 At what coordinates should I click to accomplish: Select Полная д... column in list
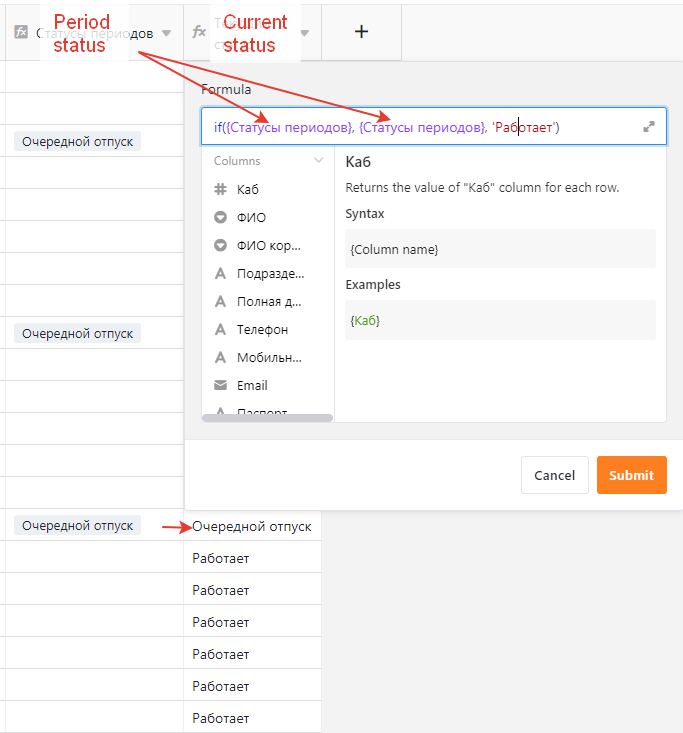270,301
